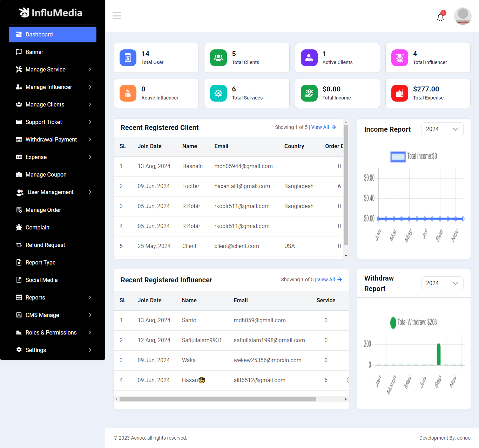Viewport: 479px width, 448px height.
Task: Toggle the hamburger sidebar menu icon
Action: click(117, 16)
